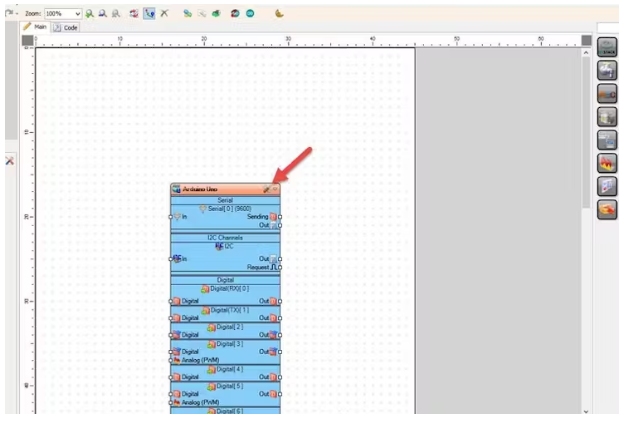Click the search input field above the palette

[x=608, y=28]
